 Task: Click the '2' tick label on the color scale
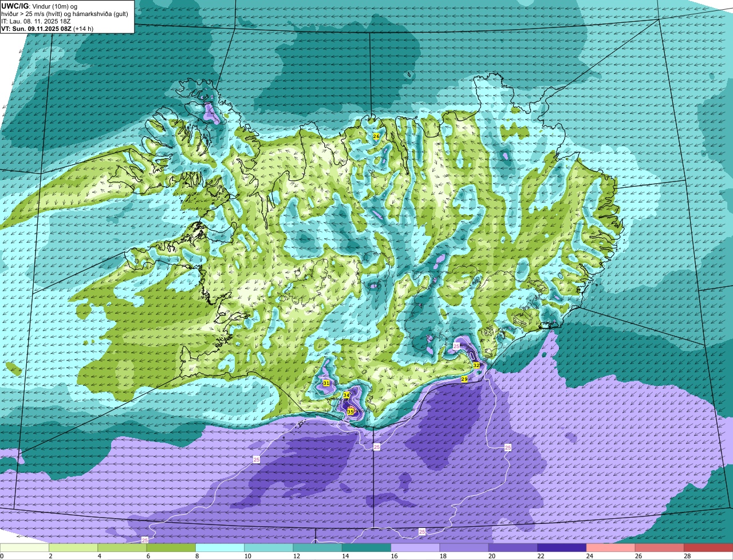(x=50, y=556)
